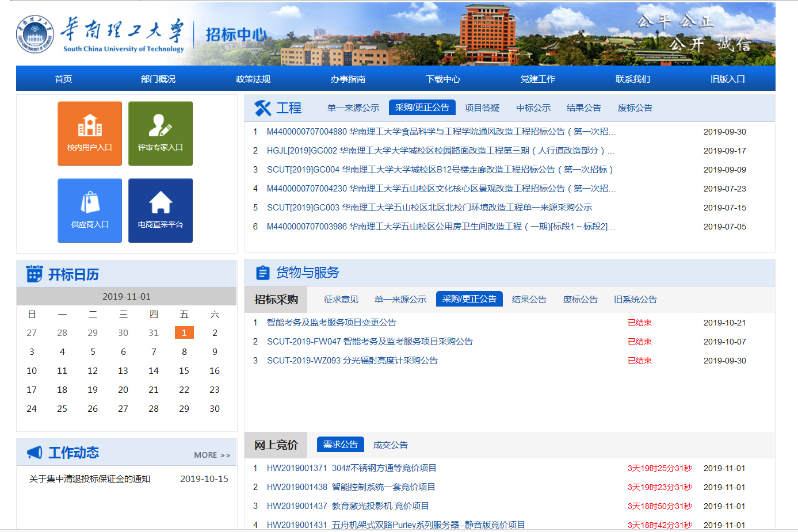This screenshot has height=532, width=798.
Task: Click the 货物与服务 clipboard icon
Action: click(262, 273)
